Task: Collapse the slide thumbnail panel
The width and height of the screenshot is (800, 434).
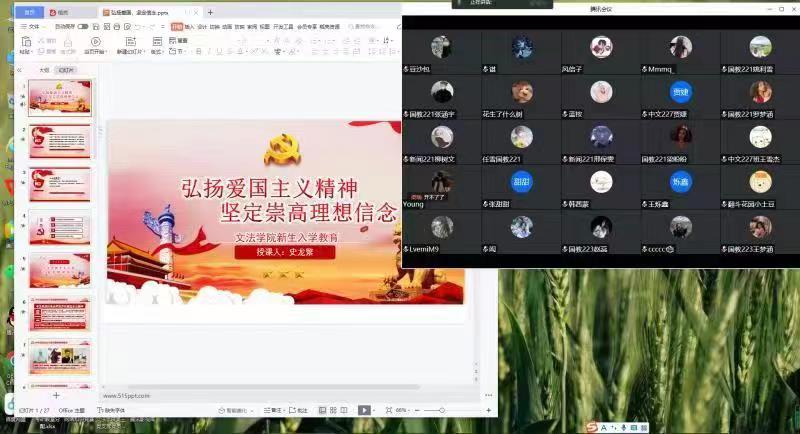Action: (19, 71)
